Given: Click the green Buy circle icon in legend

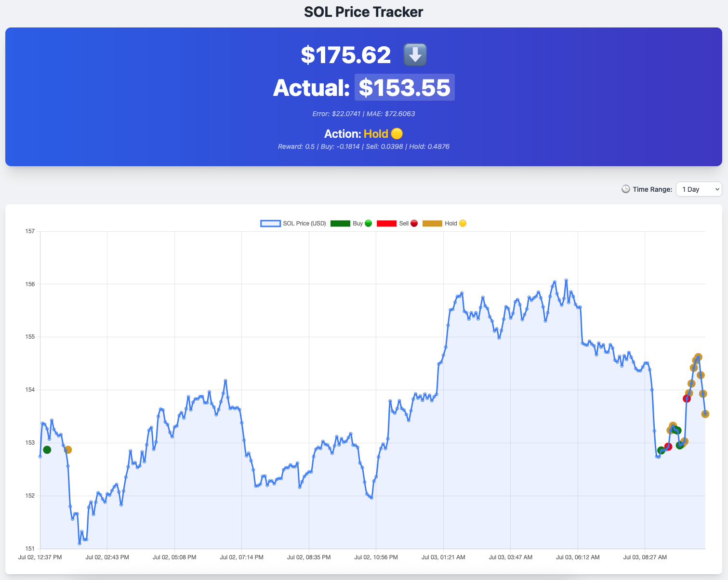Looking at the screenshot, I should tap(368, 223).
